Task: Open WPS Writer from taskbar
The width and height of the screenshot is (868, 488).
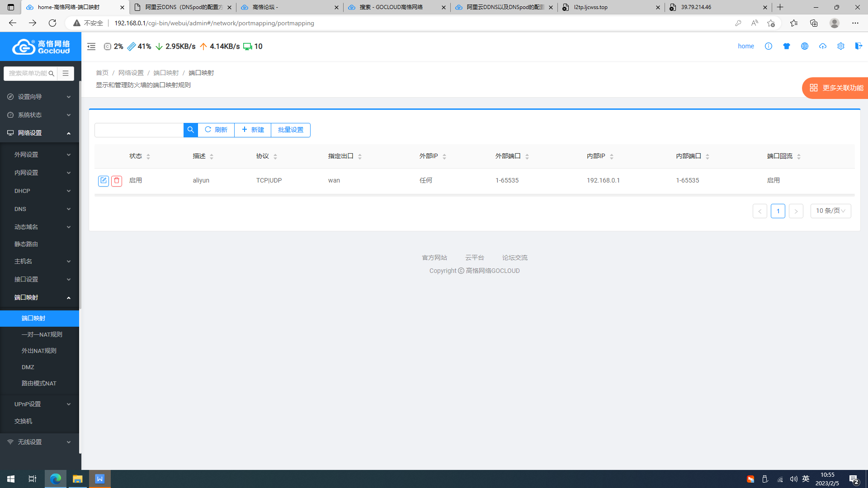Action: pos(100,479)
